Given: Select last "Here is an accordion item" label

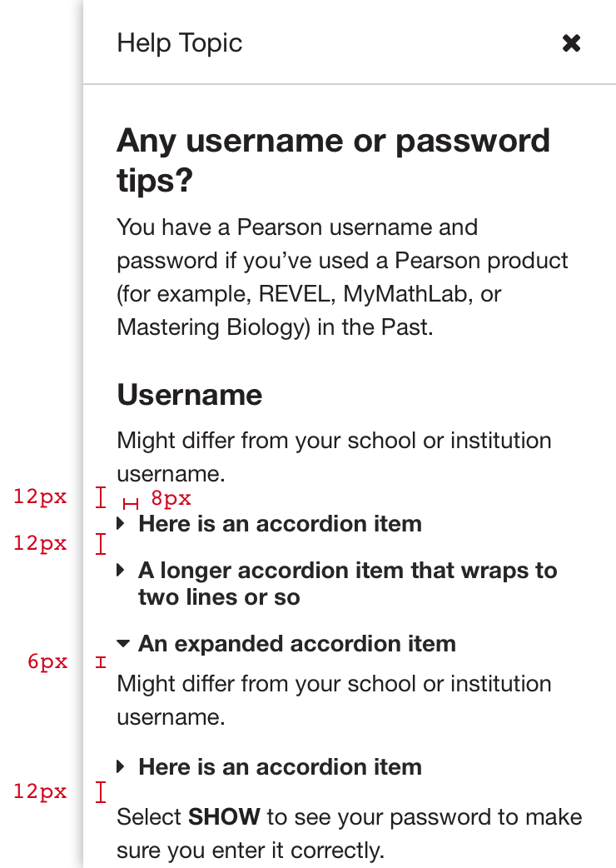Looking at the screenshot, I should [280, 767].
